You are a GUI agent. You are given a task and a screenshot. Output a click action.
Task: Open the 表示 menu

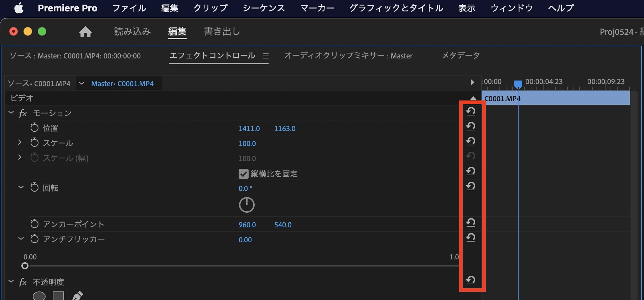tap(467, 8)
